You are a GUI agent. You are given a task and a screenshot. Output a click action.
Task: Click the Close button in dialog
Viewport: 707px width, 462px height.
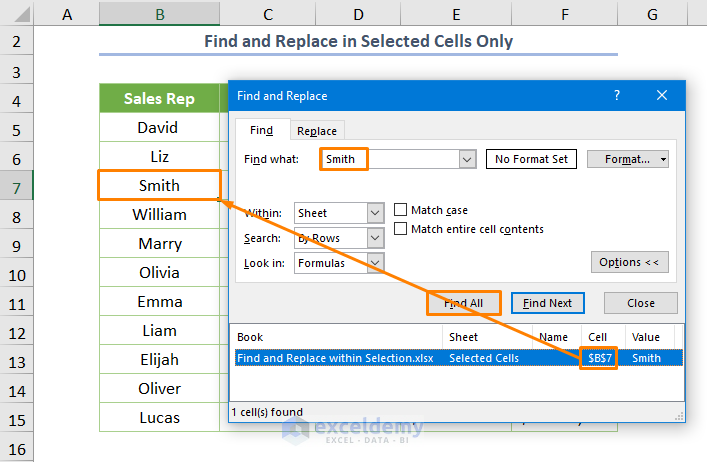point(641,303)
